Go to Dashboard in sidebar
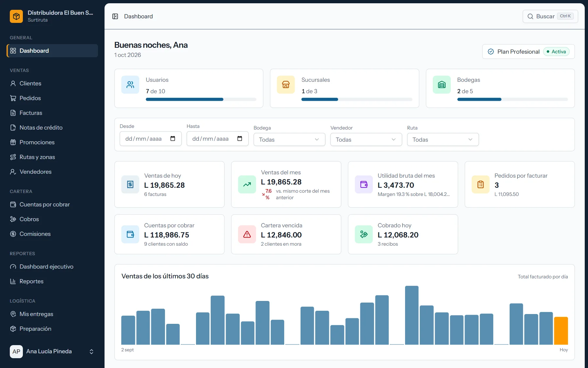The height and width of the screenshot is (368, 588). pos(52,51)
